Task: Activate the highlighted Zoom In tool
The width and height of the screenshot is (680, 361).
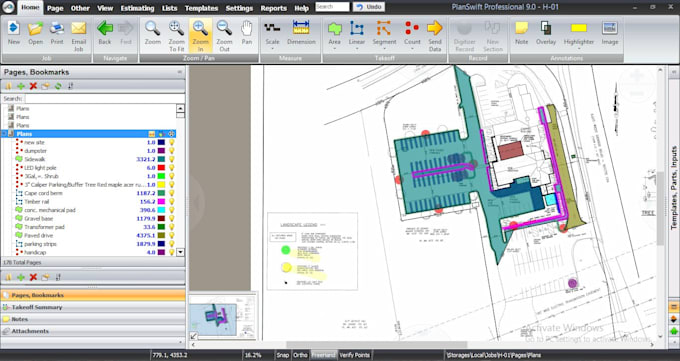Action: [x=200, y=36]
